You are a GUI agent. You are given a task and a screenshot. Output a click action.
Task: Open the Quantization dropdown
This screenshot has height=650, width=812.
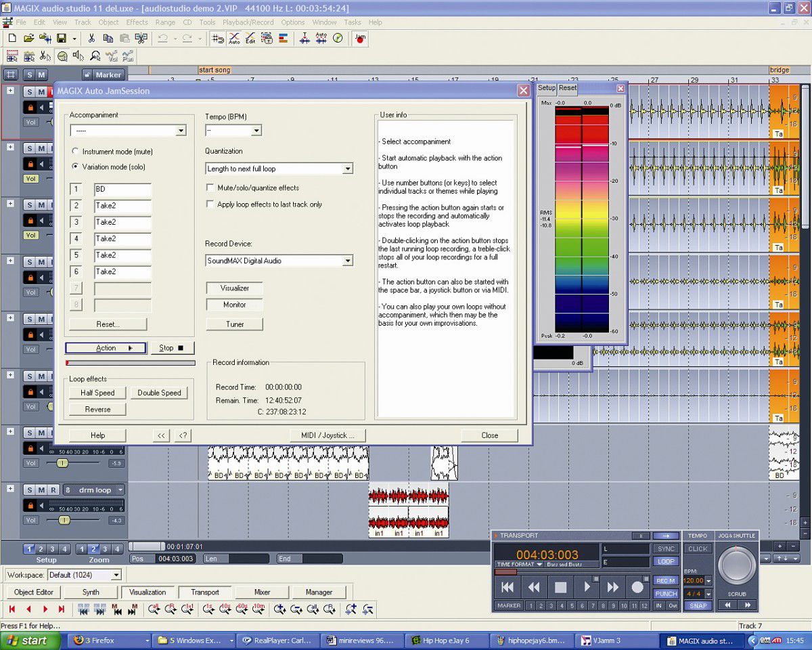(347, 169)
